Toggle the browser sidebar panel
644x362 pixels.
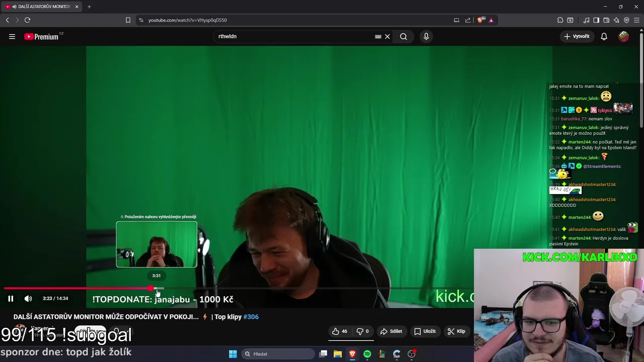click(596, 20)
